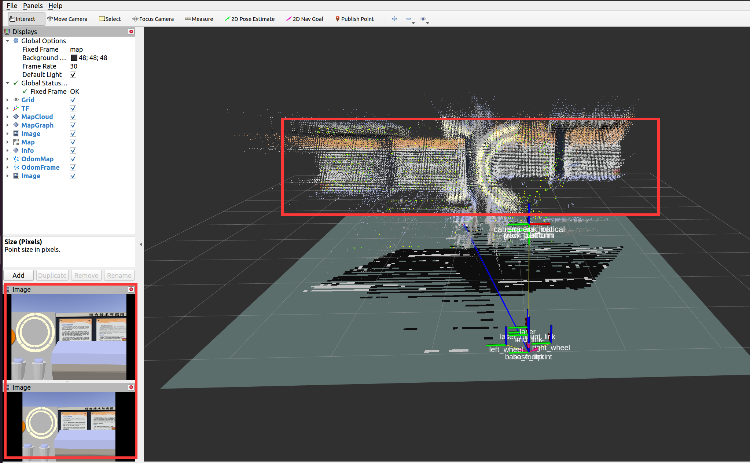Pick the 2D Pose Estimate tool
This screenshot has height=463, width=750.
pos(251,18)
